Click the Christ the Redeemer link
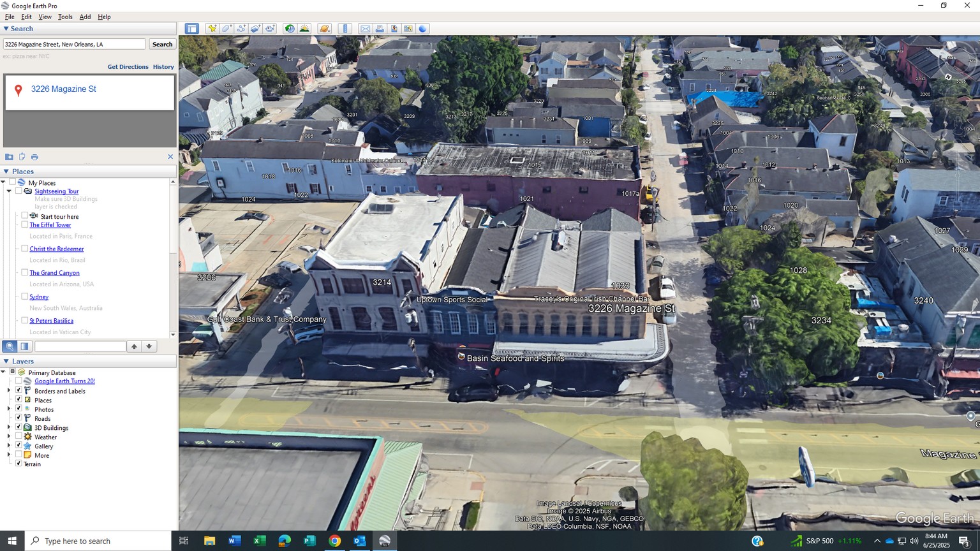This screenshot has width=980, height=551. 57,249
